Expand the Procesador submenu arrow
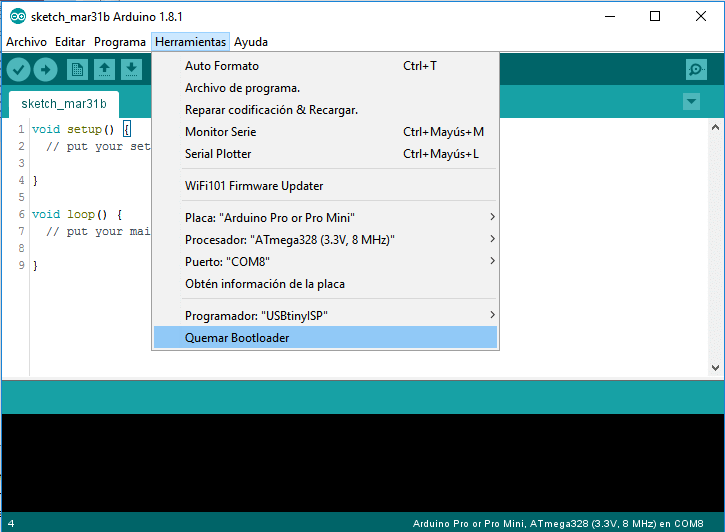 pyautogui.click(x=492, y=239)
